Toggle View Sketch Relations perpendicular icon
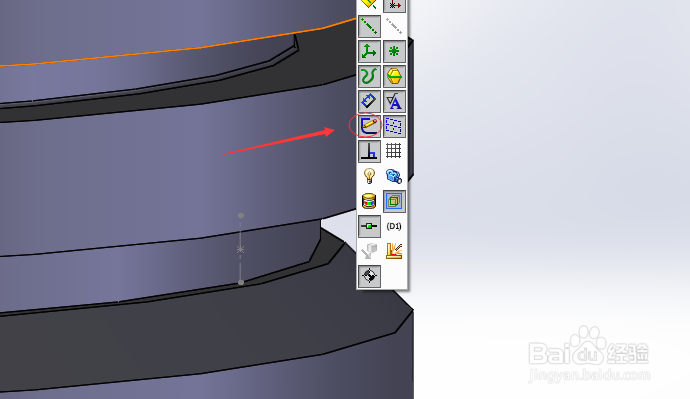The height and width of the screenshot is (399, 690). [369, 151]
